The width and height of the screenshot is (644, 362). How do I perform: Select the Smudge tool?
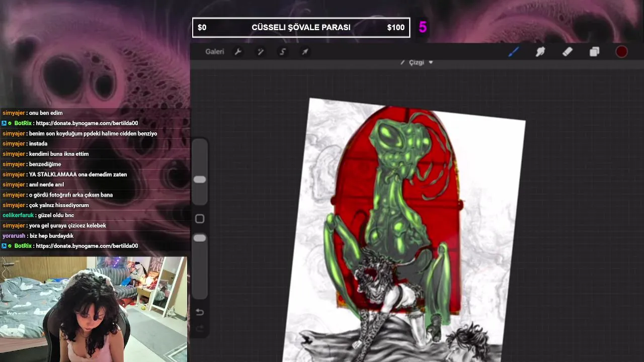(540, 52)
